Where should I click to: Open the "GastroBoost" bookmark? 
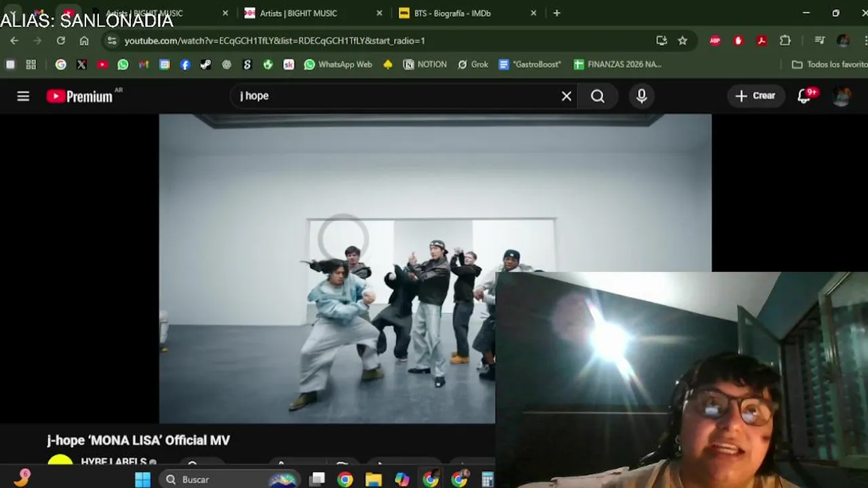[530, 64]
